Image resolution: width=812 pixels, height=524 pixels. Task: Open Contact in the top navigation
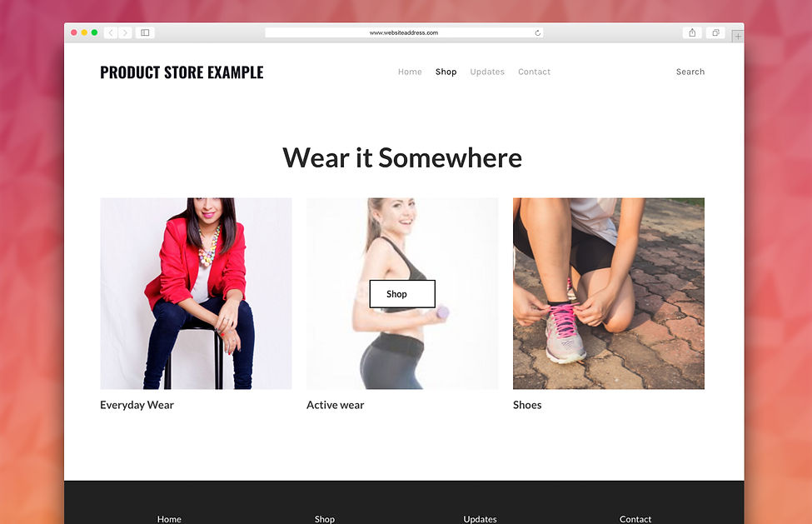534,72
